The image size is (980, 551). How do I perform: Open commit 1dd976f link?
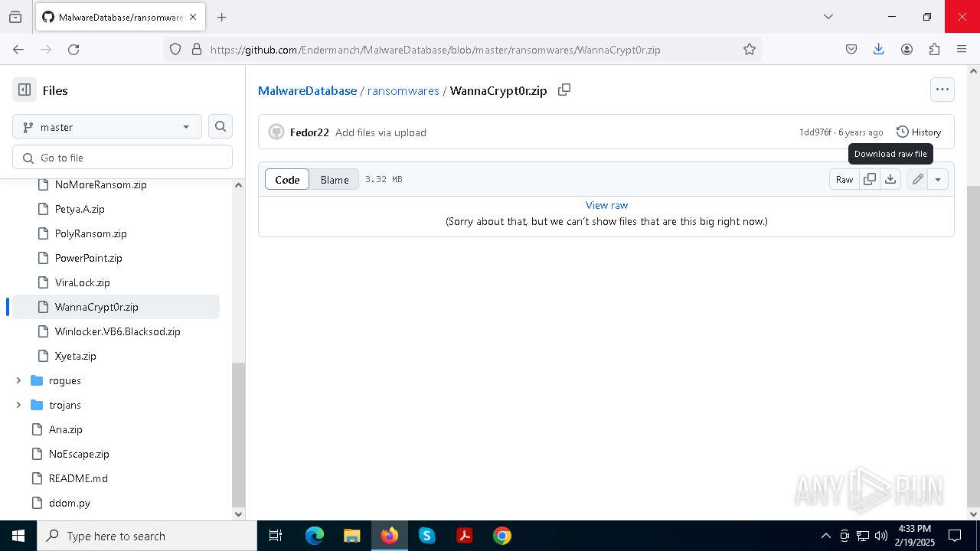pyautogui.click(x=815, y=132)
